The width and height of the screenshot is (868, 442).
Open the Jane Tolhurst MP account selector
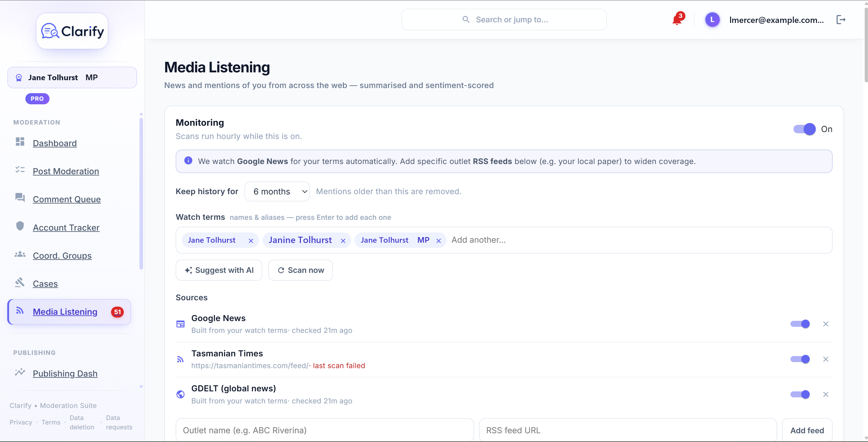pos(72,77)
